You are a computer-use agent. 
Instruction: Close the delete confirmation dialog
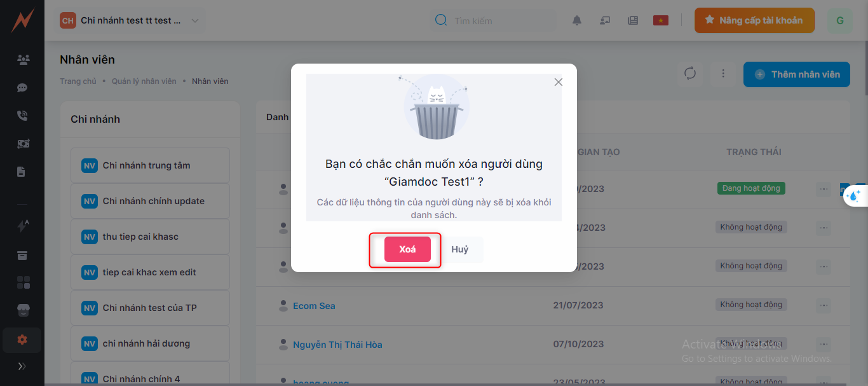tap(559, 82)
